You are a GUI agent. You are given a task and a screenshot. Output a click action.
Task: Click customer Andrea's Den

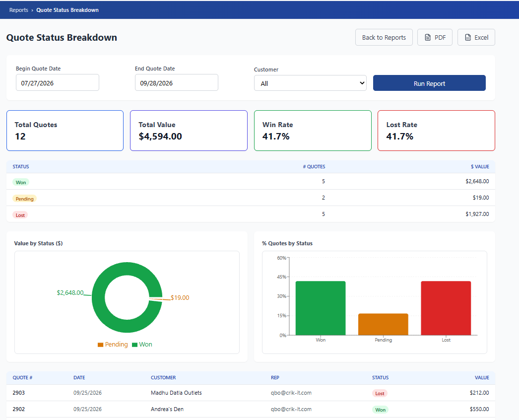click(x=167, y=409)
